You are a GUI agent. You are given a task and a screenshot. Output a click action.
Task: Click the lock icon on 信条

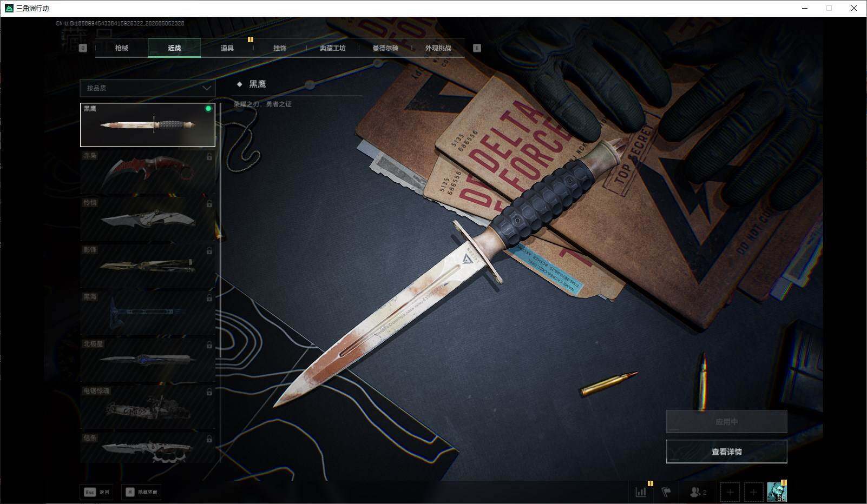(209, 439)
